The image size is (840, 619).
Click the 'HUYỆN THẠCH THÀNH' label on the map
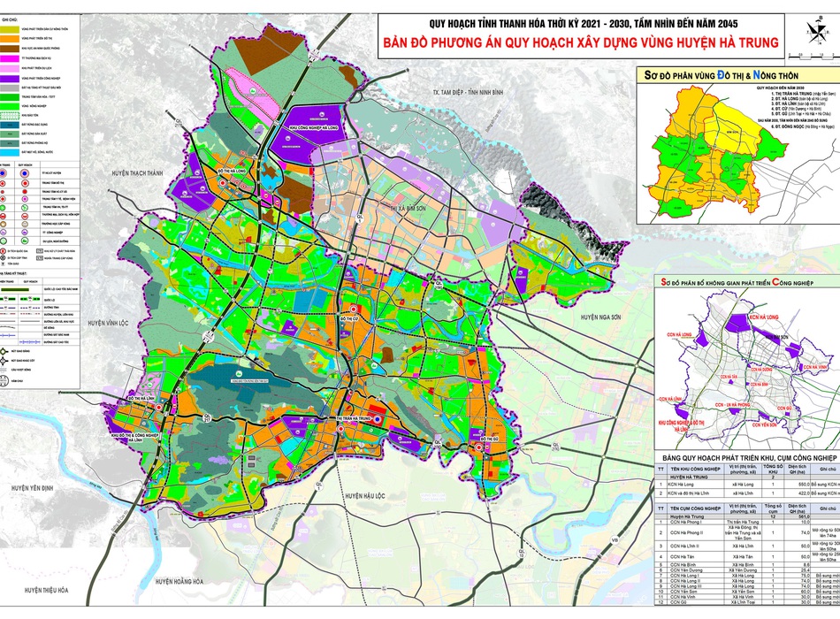coord(138,173)
